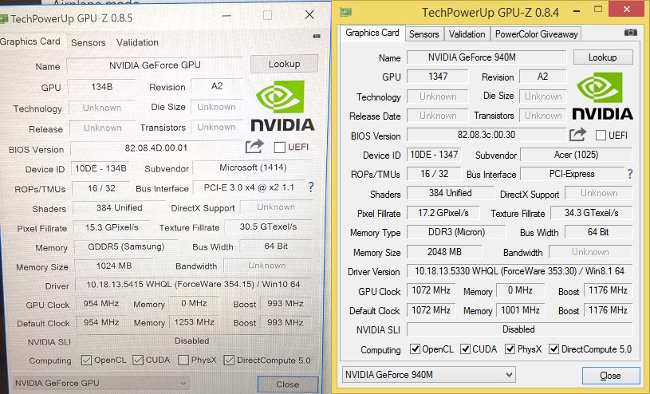Click the Device ID field 10DE - 1347
Screen dimensions: 650x394
click(434, 155)
